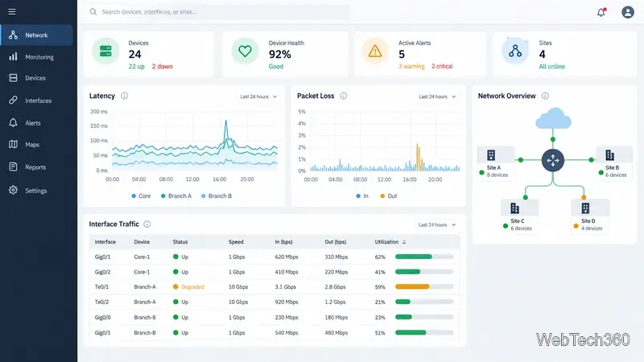This screenshot has width=644, height=362.
Task: Open the hamburger menu icon
Action: coord(12,12)
